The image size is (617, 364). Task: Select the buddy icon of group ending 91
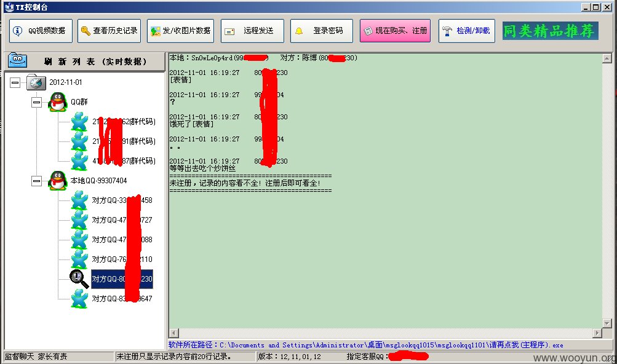coord(79,141)
